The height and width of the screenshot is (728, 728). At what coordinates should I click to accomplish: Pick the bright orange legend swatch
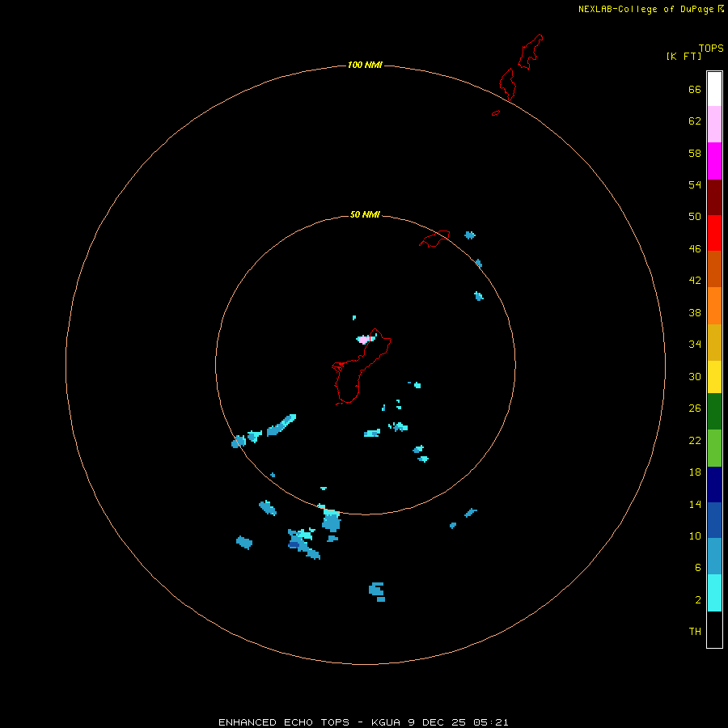pos(714,306)
